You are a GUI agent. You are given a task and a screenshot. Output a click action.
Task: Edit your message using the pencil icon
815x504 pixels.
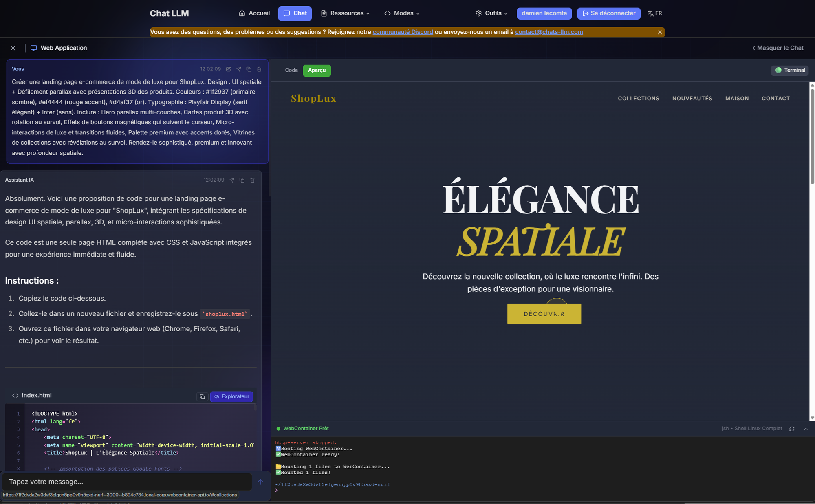tap(228, 69)
